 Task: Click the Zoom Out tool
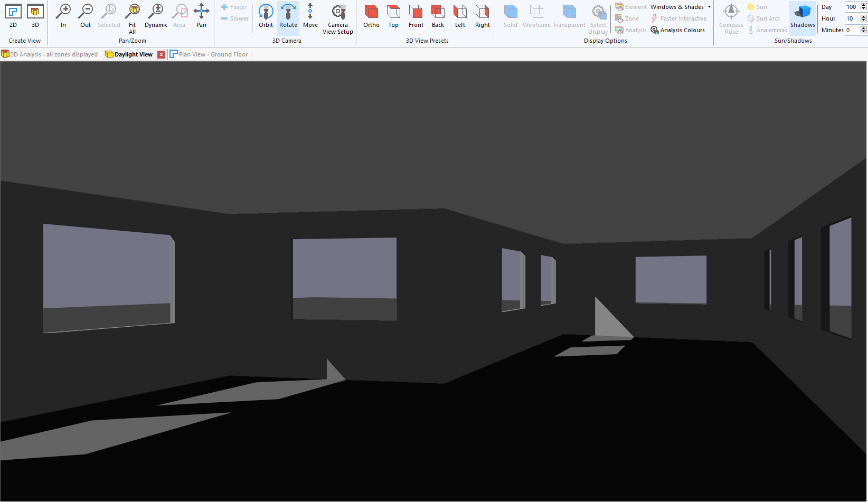click(x=86, y=16)
